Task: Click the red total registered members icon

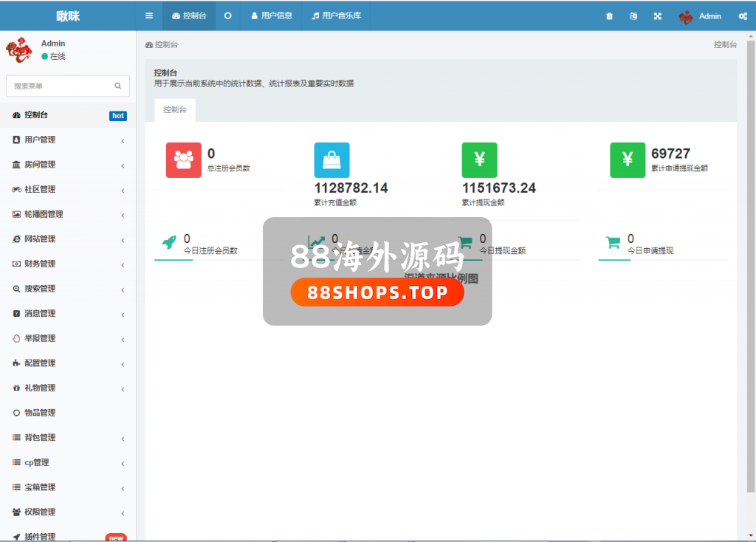Action: [x=184, y=160]
